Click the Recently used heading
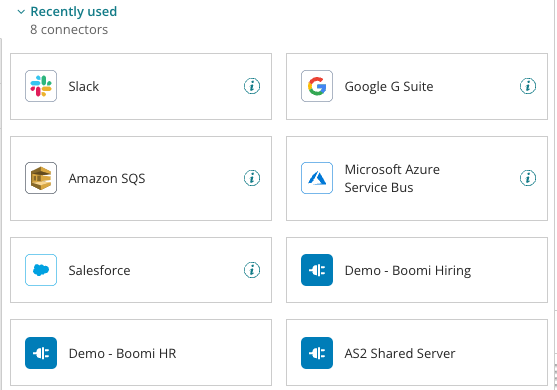557x390 pixels. (74, 11)
